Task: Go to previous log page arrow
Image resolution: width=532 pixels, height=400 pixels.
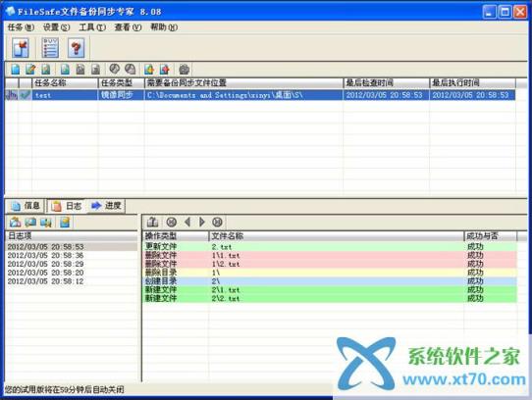Action: tap(187, 222)
